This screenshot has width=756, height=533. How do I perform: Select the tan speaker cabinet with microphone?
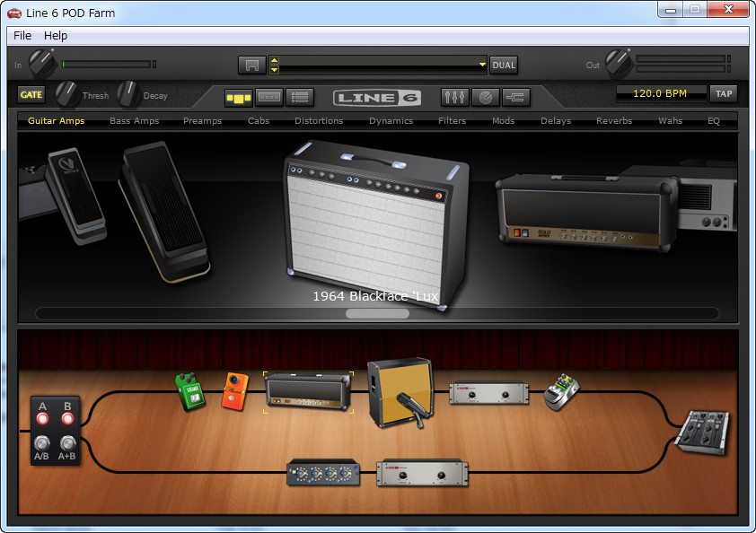point(400,393)
